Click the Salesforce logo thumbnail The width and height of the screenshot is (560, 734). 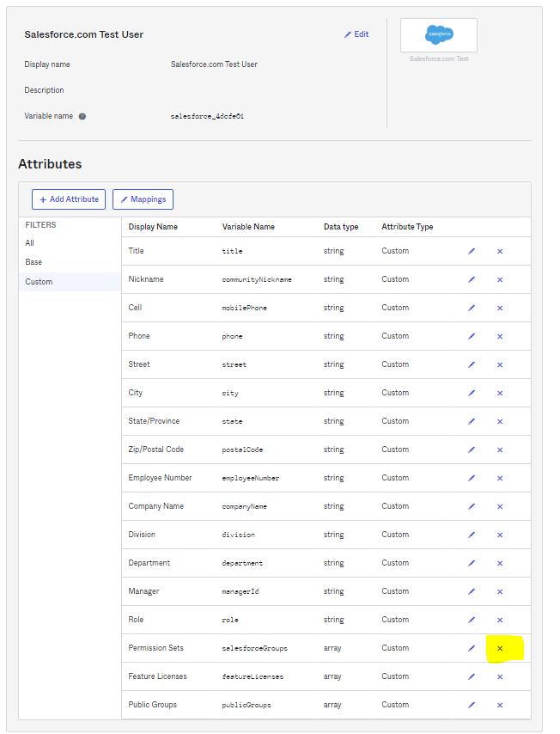[x=439, y=35]
